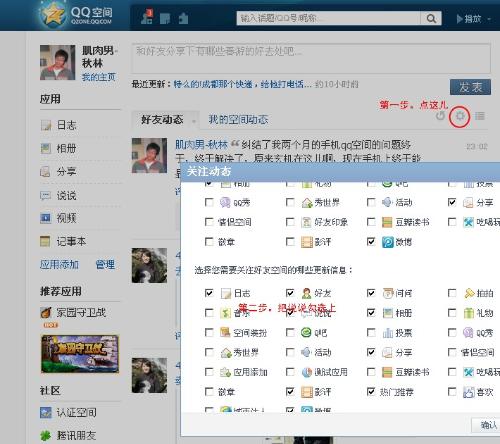This screenshot has height=444, width=500.
Task: Click the profile avatar beside 肌肉男-秋林
Action: click(x=58, y=62)
